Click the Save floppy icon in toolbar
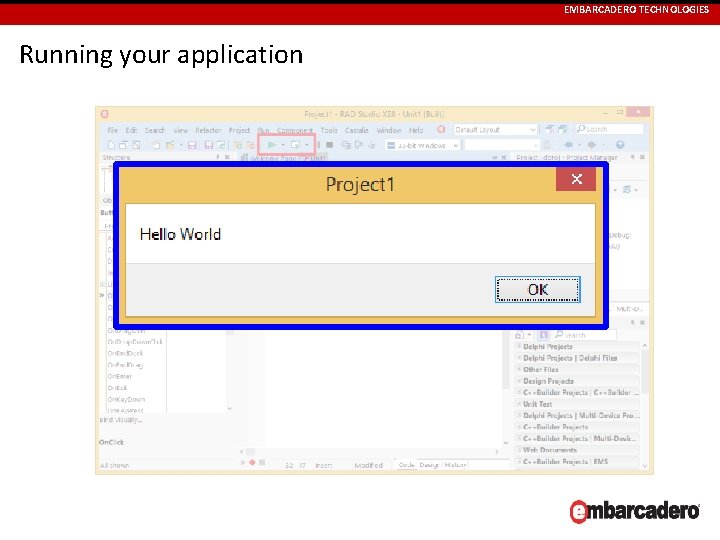720x540 pixels. point(192,145)
